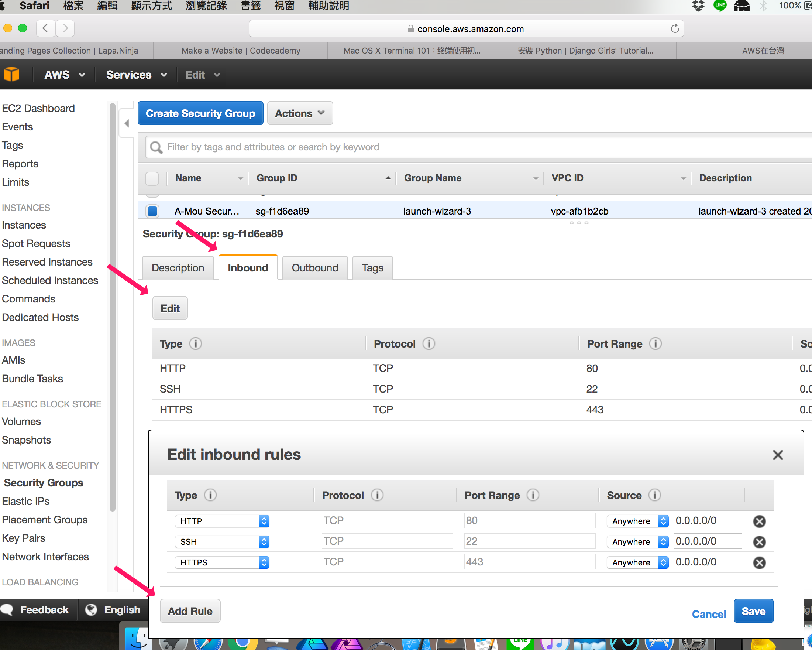Image resolution: width=812 pixels, height=650 pixels.
Task: Click the Type info icon in rules table
Action: [x=196, y=344]
